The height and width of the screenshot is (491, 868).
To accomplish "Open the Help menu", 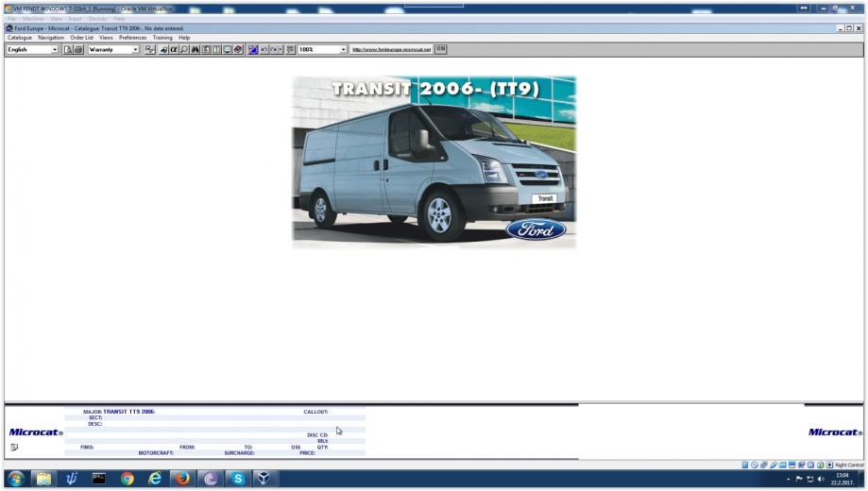I will [184, 38].
